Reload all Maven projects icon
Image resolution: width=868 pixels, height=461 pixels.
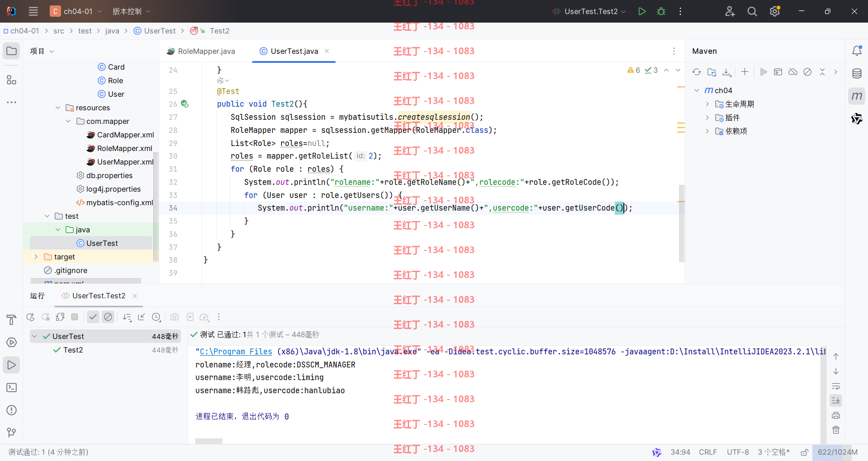(697, 72)
